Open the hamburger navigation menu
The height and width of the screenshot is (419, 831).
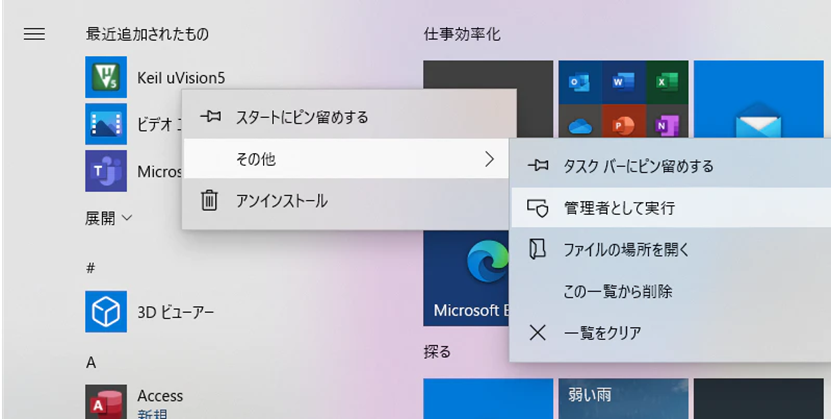tap(34, 34)
